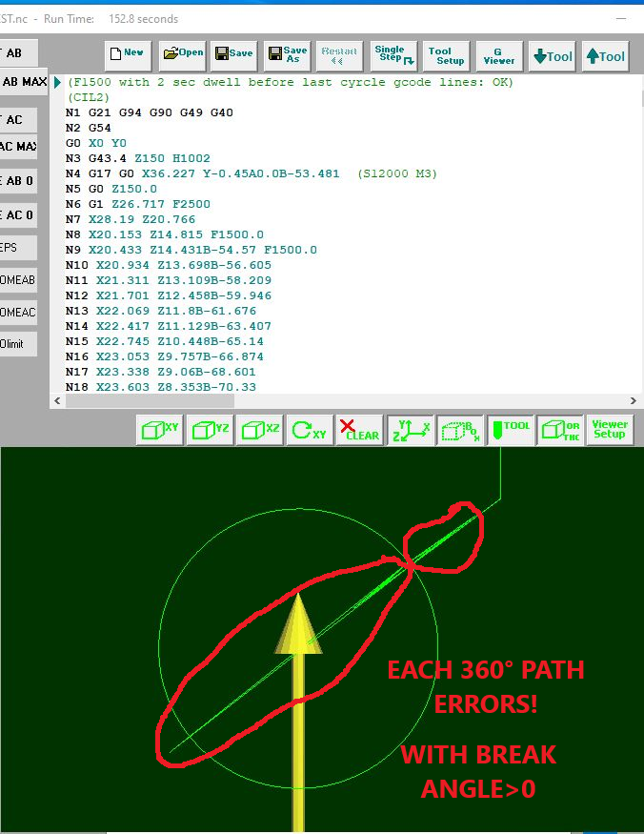Clear the viewer with CLEAR button
This screenshot has height=834, width=644.
point(359,430)
